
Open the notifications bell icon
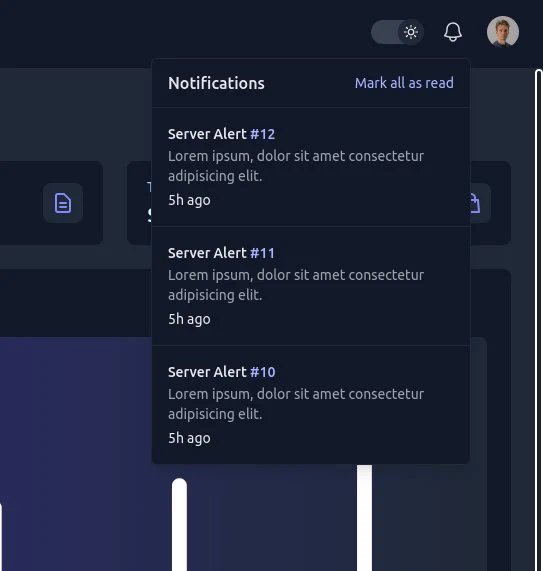[x=453, y=32]
